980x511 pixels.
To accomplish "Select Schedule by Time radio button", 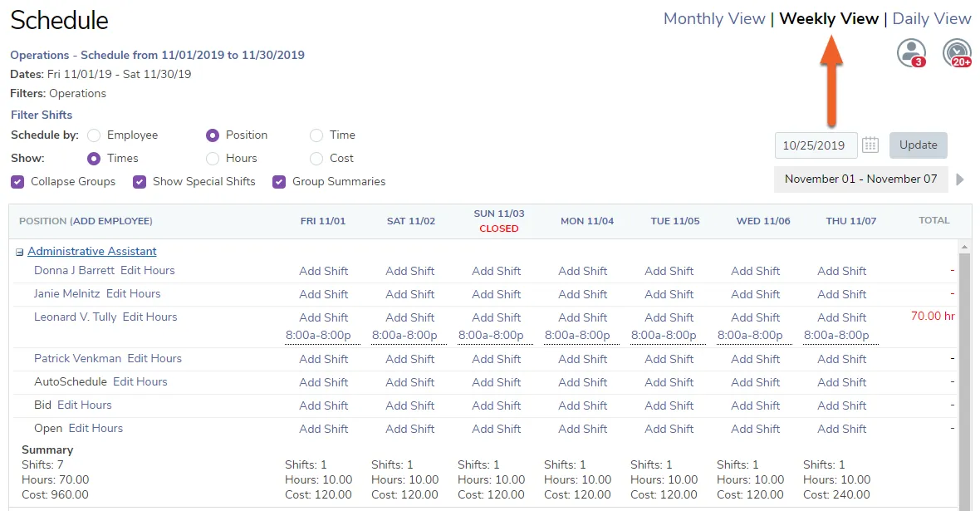I will (x=316, y=135).
